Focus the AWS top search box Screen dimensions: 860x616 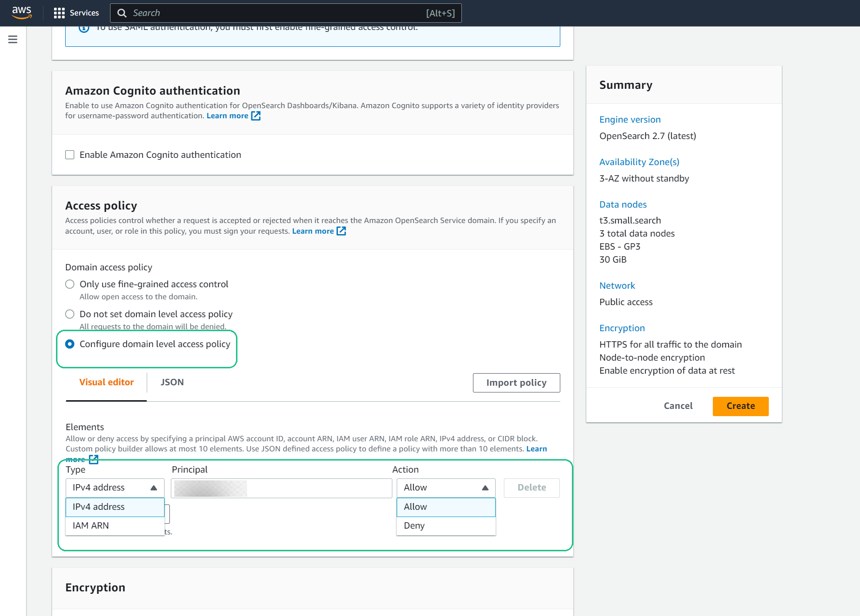(x=286, y=13)
